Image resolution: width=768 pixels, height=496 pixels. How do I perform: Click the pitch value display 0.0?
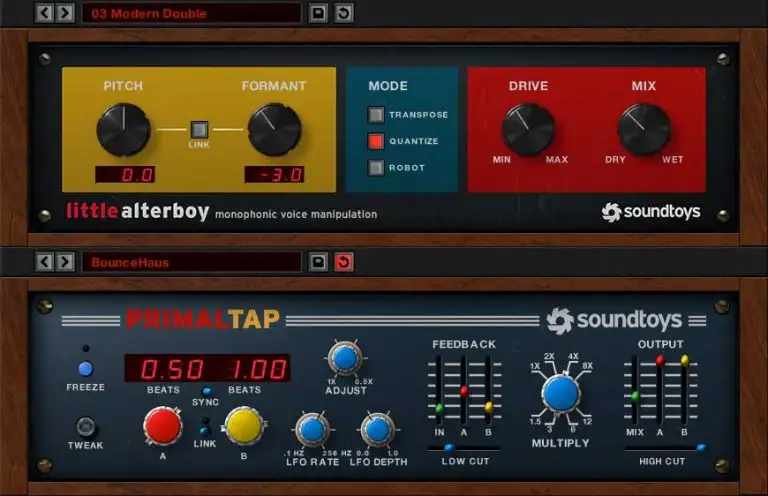pyautogui.click(x=125, y=175)
